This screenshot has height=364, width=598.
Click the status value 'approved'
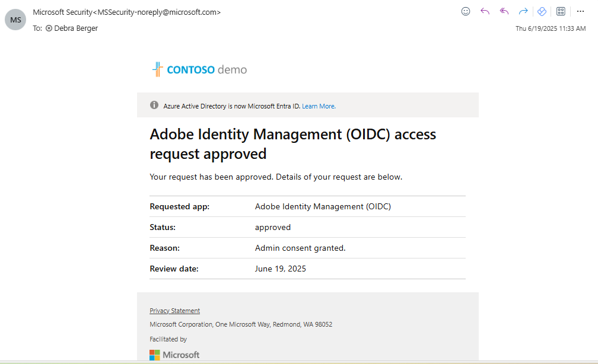click(x=273, y=228)
